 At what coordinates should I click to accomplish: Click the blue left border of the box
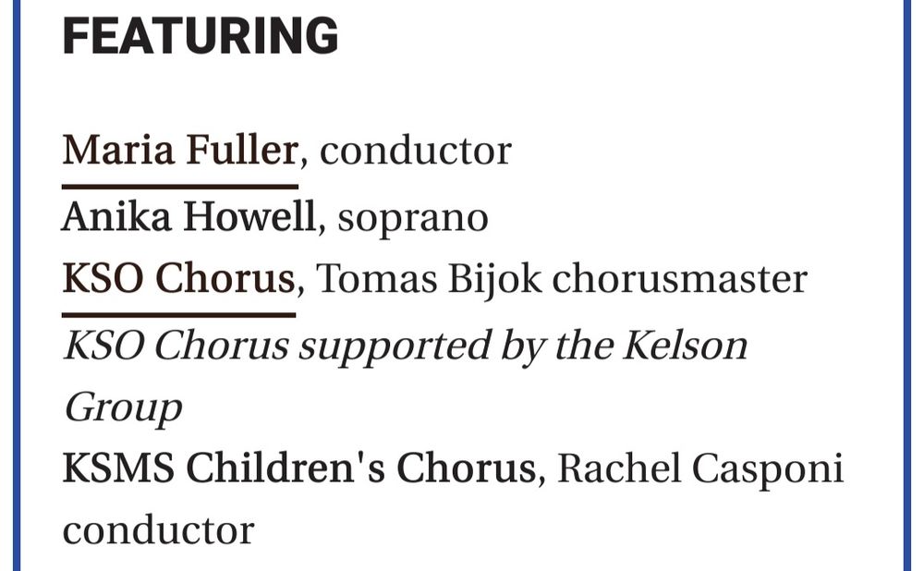(x=17, y=285)
